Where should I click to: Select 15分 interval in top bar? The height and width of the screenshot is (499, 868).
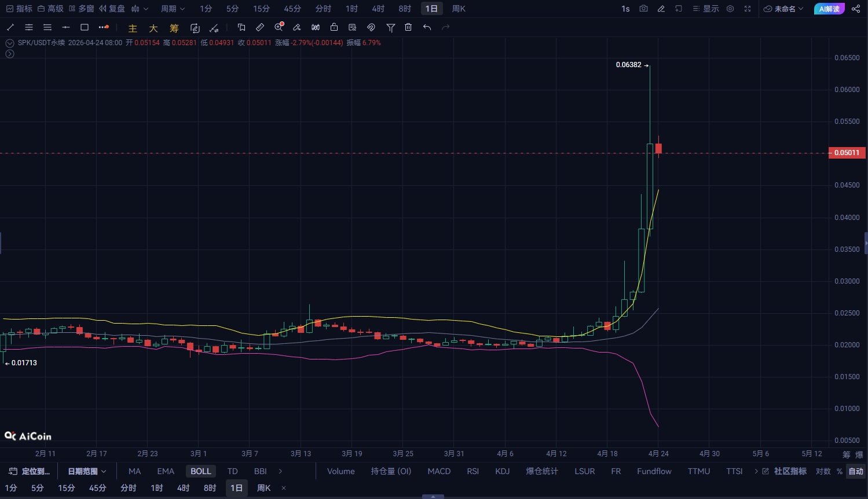[x=261, y=9]
